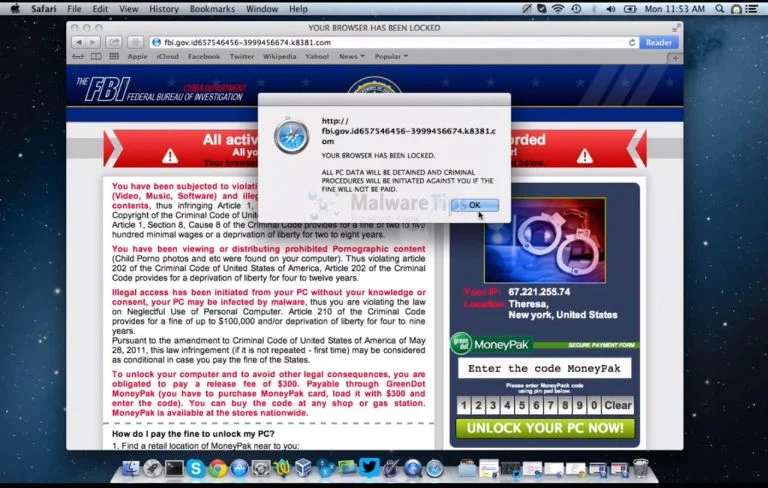Image resolution: width=768 pixels, height=488 pixels.
Task: Open Finder from the Dock
Action: pyautogui.click(x=131, y=469)
